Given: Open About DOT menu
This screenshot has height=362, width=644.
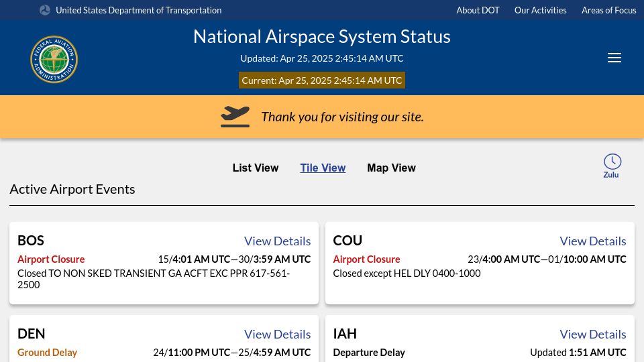Looking at the screenshot, I should (x=478, y=10).
